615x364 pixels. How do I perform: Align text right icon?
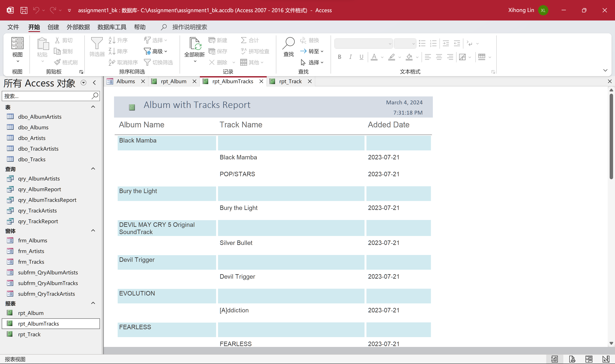(x=450, y=57)
